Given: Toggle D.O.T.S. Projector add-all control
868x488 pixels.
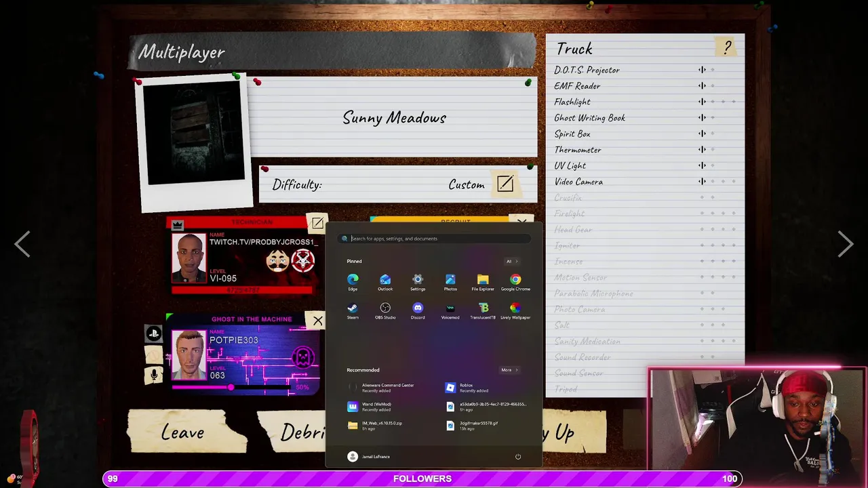Looking at the screenshot, I should [702, 70].
